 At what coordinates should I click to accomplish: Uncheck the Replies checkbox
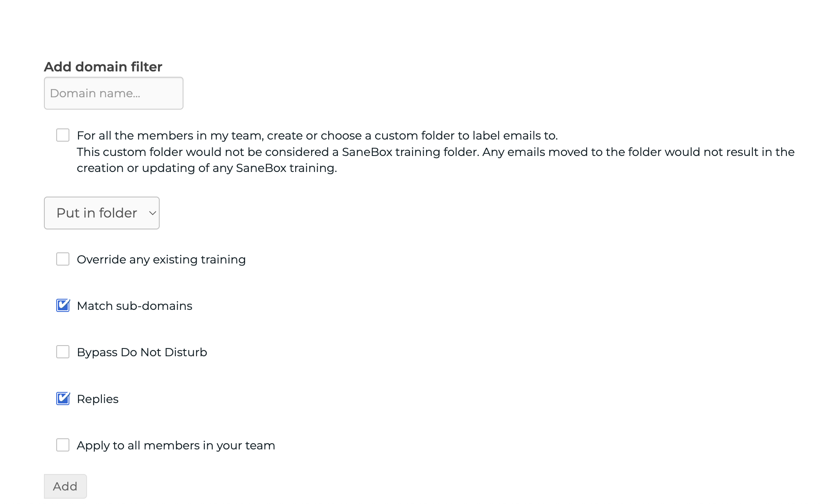(63, 399)
